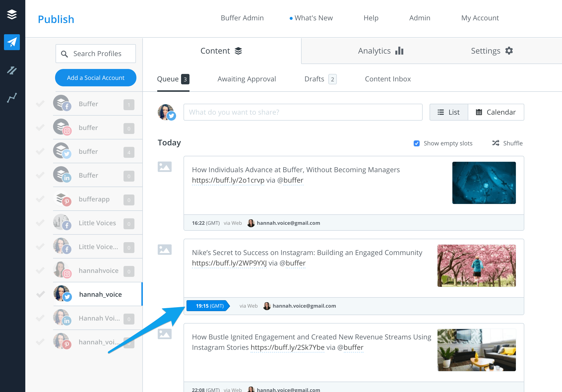562x392 pixels.
Task: Click the Publish heading
Action: click(x=56, y=19)
